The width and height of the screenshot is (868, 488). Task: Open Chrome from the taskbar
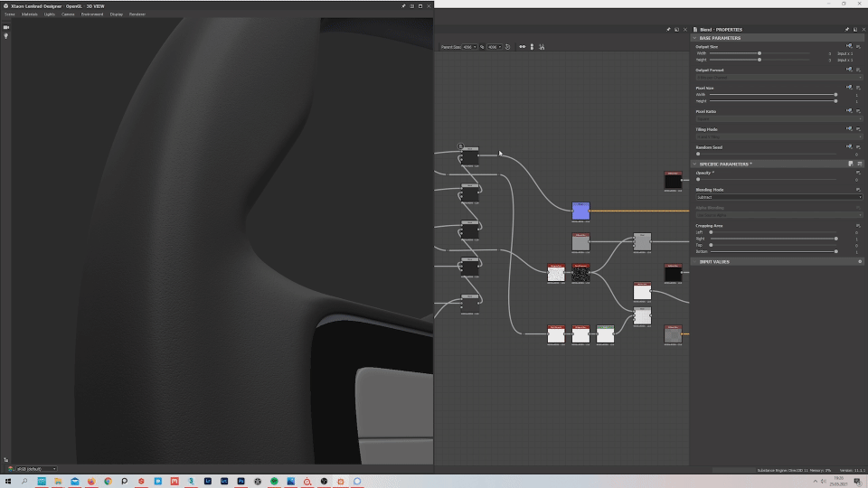[x=108, y=482]
